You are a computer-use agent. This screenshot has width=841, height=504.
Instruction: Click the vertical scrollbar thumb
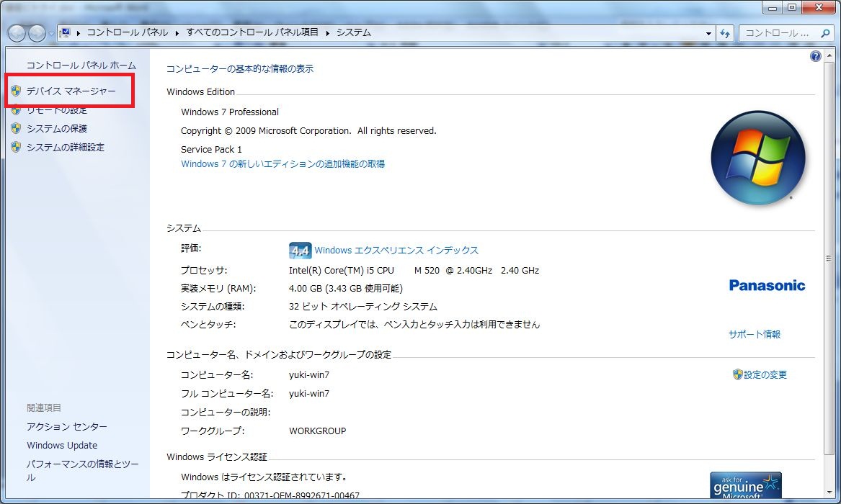point(829,258)
